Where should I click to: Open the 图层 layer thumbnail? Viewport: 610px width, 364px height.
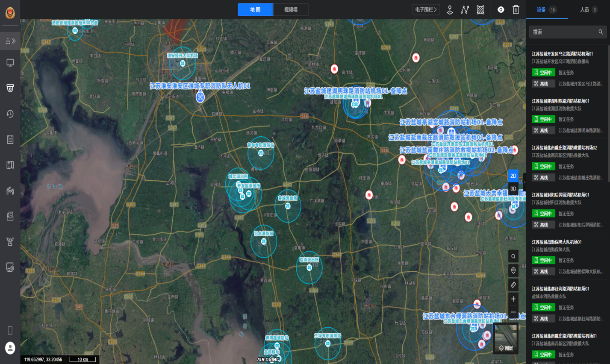[x=506, y=338]
